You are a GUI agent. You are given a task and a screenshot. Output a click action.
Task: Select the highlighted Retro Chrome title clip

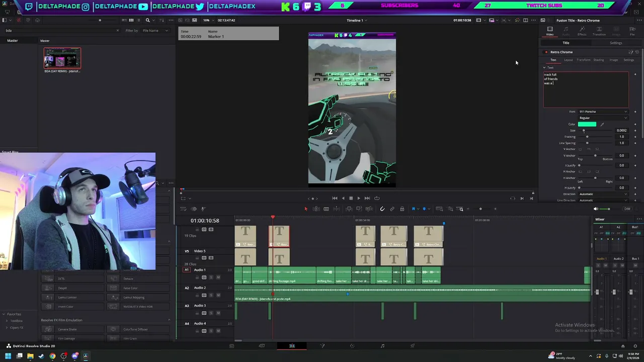(x=279, y=236)
